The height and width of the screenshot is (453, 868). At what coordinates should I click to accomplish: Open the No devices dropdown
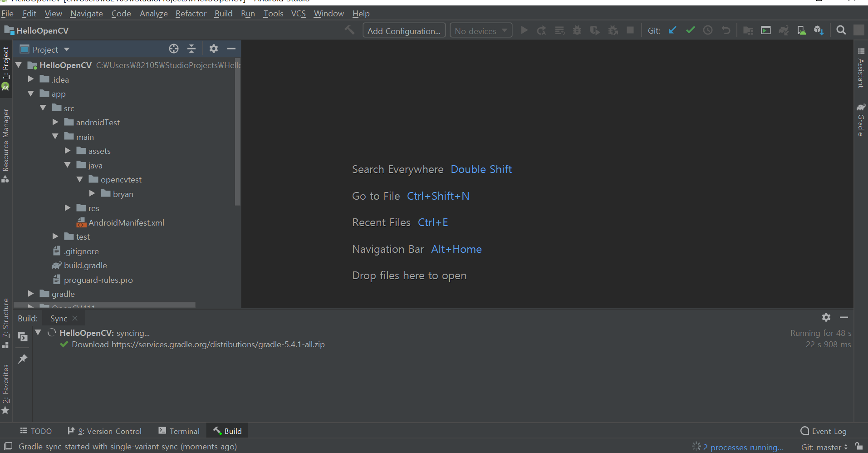click(481, 31)
